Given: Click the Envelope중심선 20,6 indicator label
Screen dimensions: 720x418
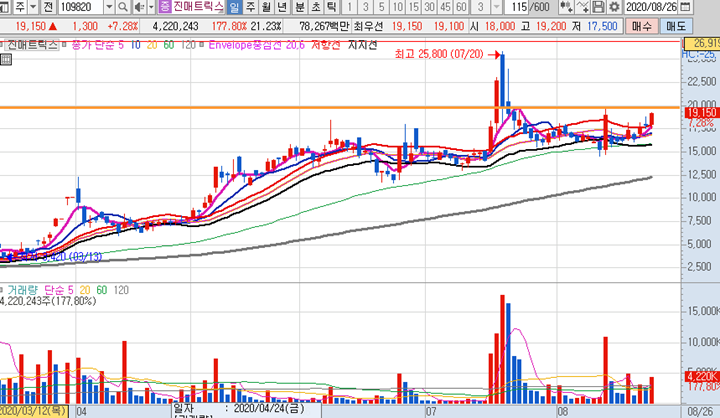Looking at the screenshot, I should (256, 45).
